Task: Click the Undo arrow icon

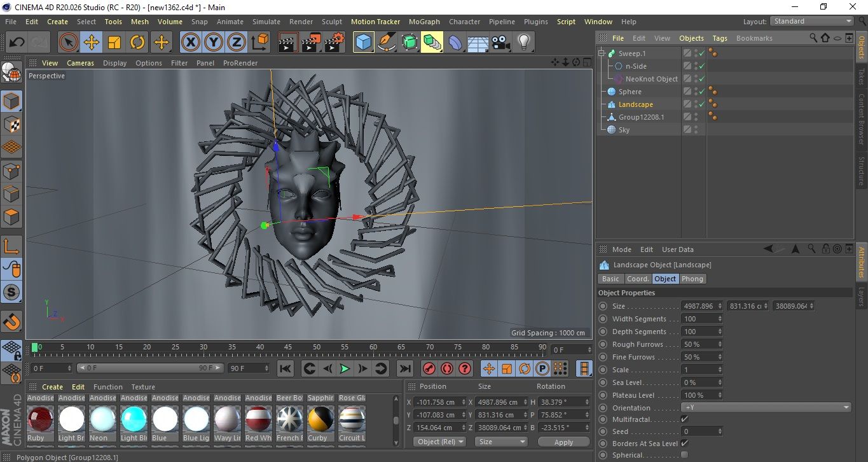Action: click(x=17, y=43)
